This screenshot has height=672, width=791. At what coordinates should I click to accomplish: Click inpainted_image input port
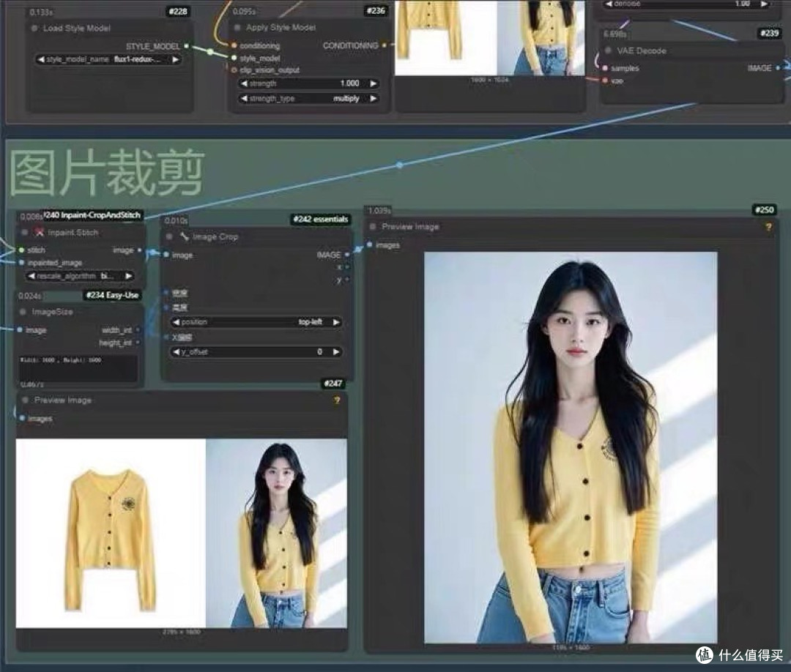pyautogui.click(x=21, y=263)
